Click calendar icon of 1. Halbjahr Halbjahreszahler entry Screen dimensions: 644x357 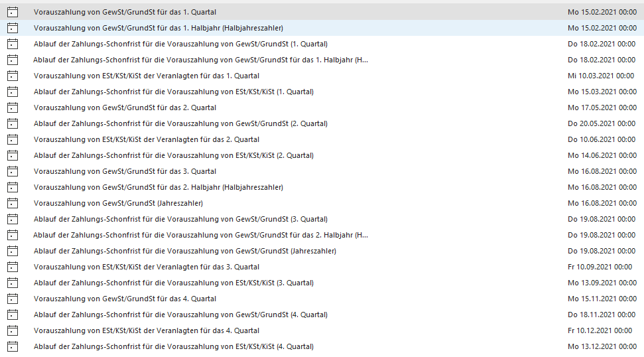(12, 28)
